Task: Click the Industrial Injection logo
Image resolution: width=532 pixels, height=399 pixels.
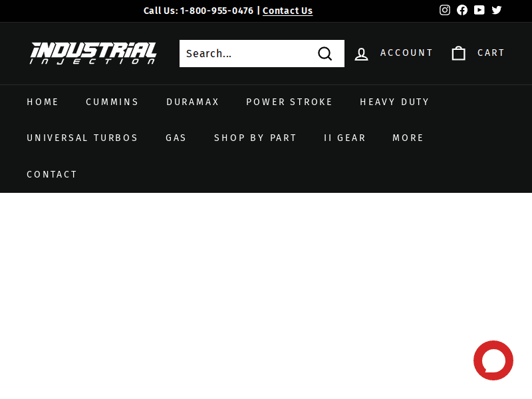Action: click(93, 53)
